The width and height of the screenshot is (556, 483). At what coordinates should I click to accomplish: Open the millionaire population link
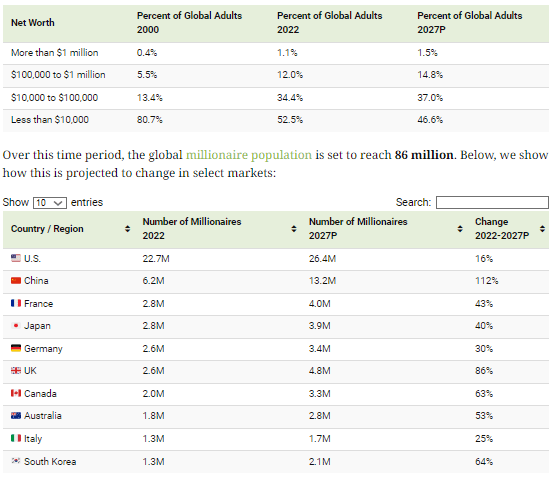[249, 155]
